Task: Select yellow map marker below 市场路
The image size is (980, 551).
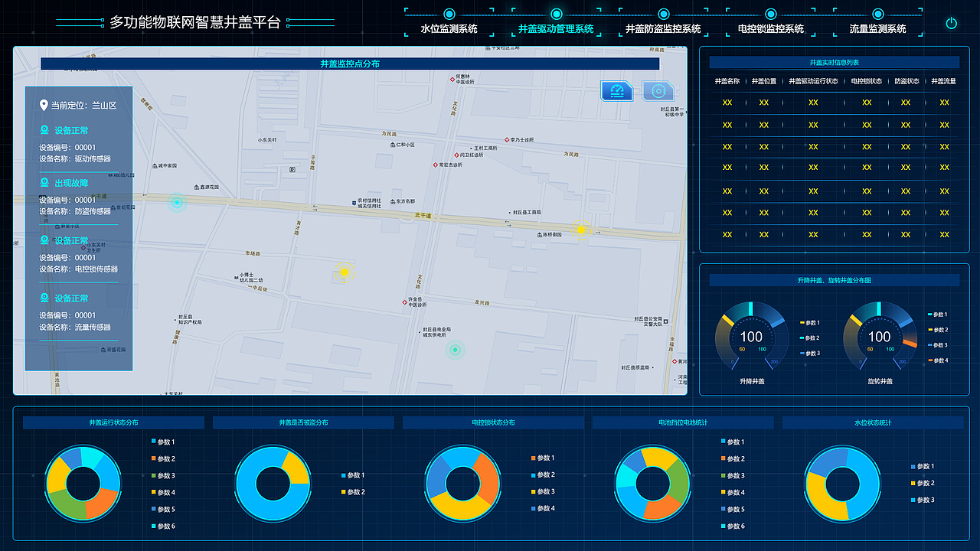Action: 345,272
